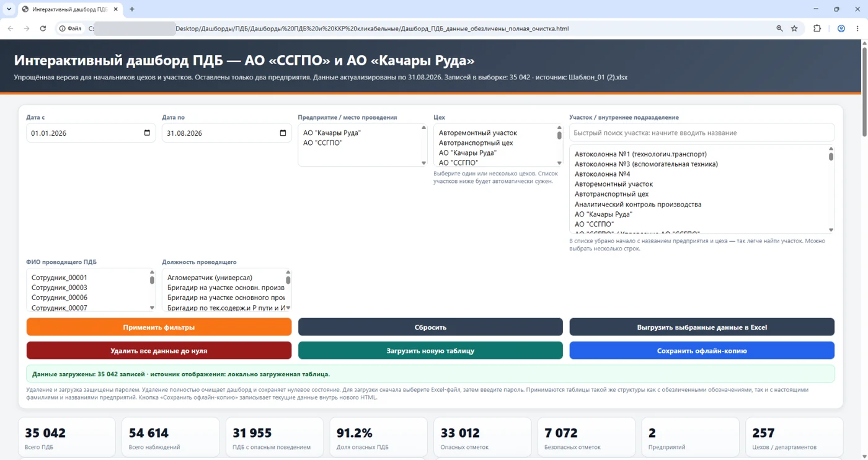Select 'Автоколонна №3 (вспомогательная техника)' row
This screenshot has height=460, width=868.
699,164
